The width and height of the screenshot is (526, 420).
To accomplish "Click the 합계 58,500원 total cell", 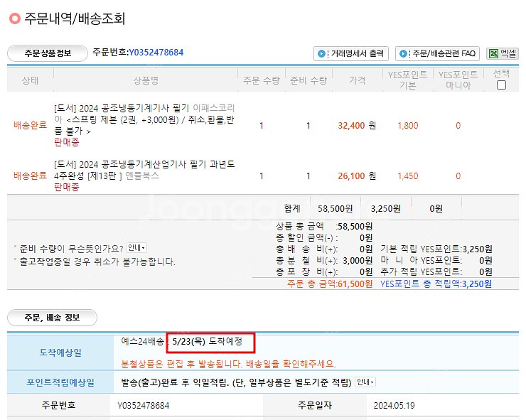I will tap(335, 209).
